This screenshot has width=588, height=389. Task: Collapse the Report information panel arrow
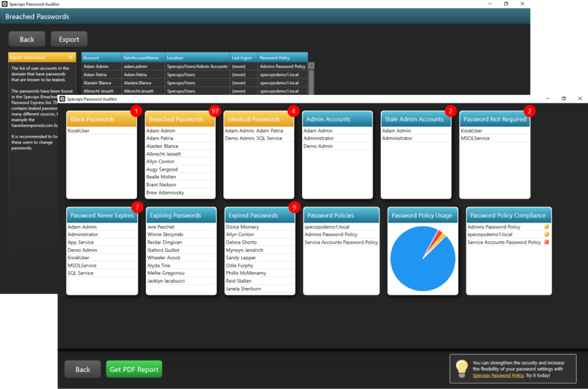(71, 57)
